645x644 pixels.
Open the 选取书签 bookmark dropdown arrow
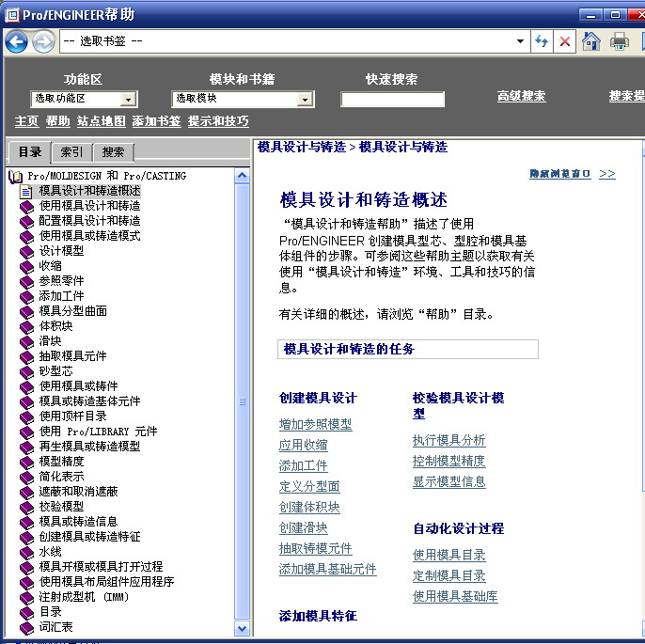tap(520, 41)
